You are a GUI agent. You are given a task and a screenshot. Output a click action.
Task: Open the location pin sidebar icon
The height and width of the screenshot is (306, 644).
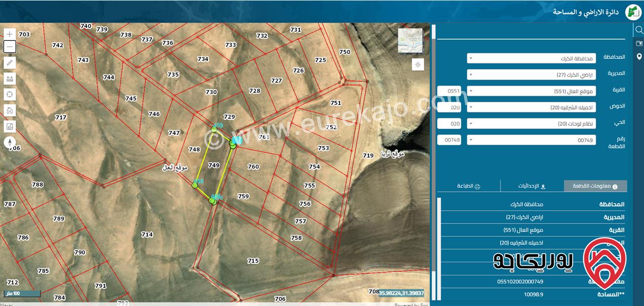point(639,57)
